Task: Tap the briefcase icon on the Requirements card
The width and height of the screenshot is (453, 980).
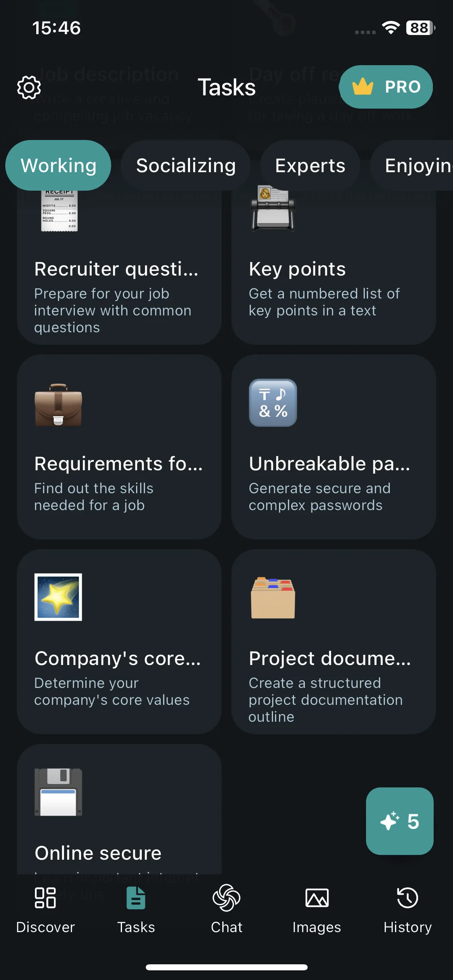Action: click(58, 404)
